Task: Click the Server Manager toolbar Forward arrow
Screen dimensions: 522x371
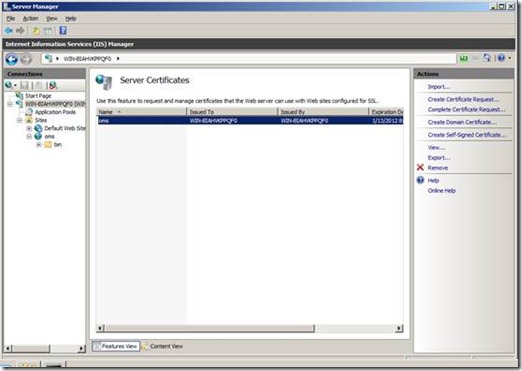Action: [20, 31]
